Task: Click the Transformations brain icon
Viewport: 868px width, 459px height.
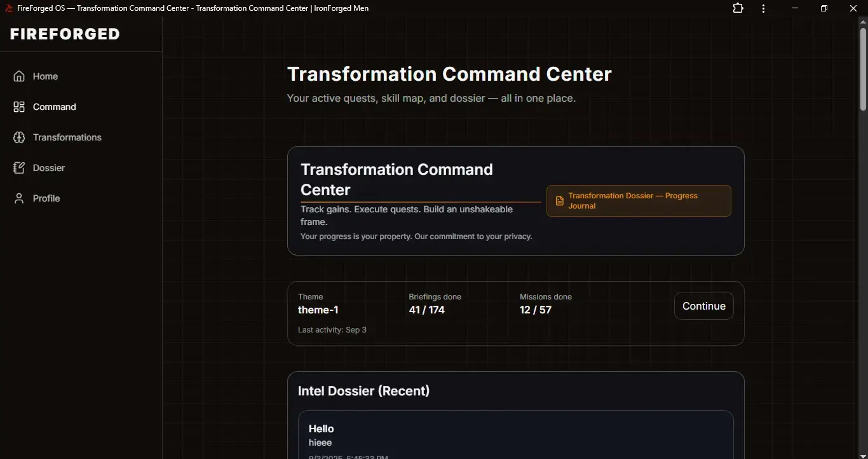Action: click(19, 137)
